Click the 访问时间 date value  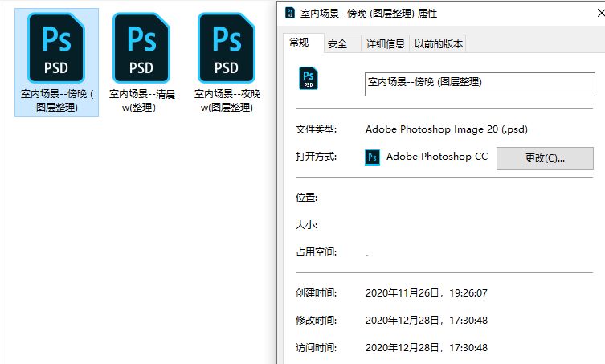click(x=427, y=347)
